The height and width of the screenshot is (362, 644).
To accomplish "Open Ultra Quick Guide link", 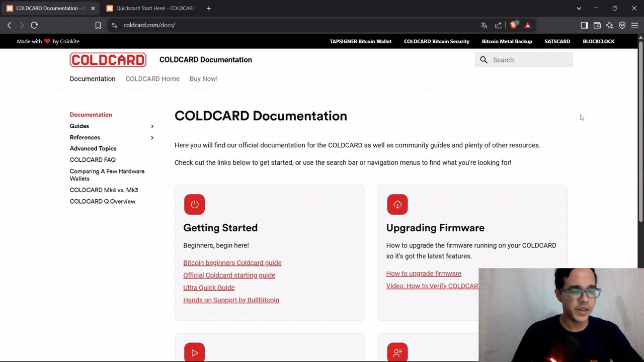I will coord(209,288).
